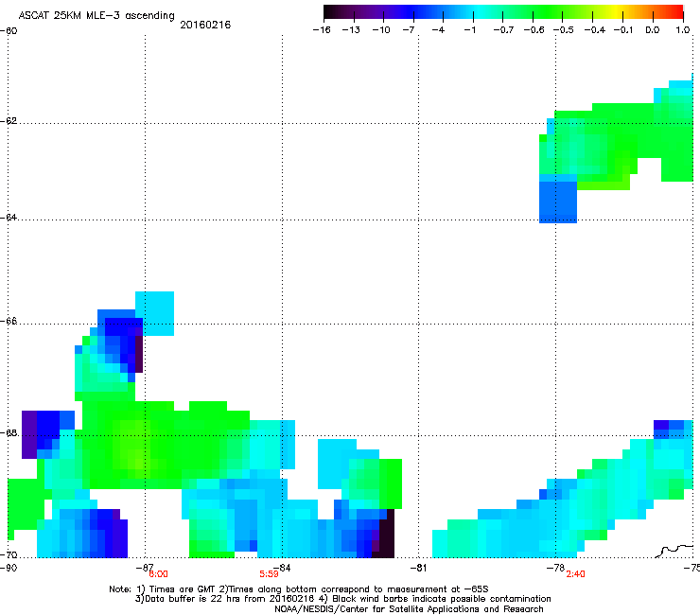Viewport: 700px width, 615px height.
Task: Click the -64 latitude axis label
Action: 9,218
